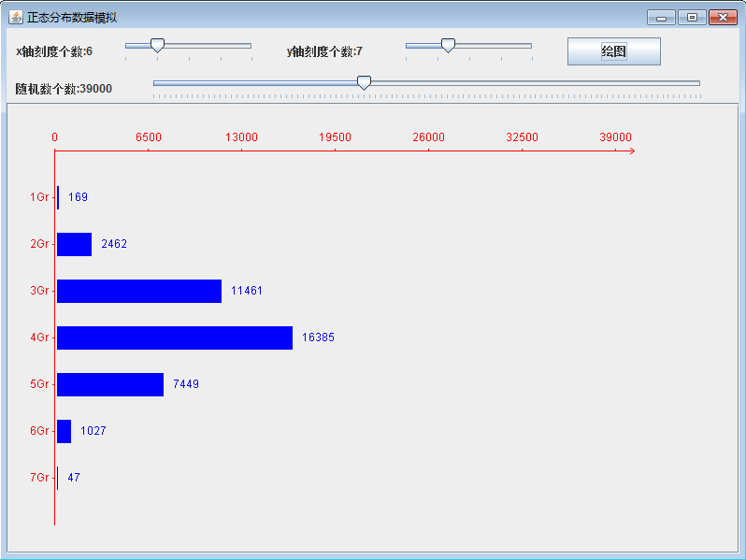Screen dimensions: 746x560
Task: Click the value label 16385
Action: (x=318, y=337)
